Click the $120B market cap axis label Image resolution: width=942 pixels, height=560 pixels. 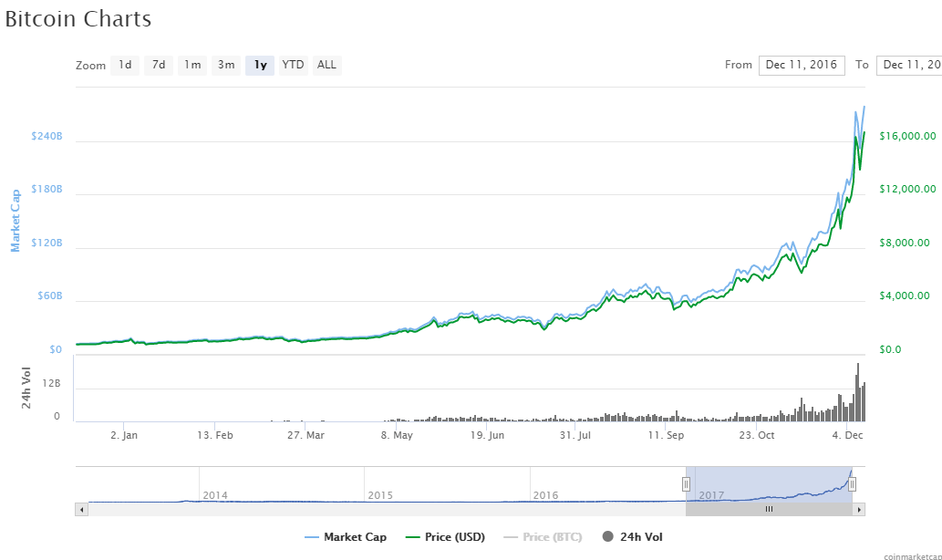pyautogui.click(x=47, y=243)
